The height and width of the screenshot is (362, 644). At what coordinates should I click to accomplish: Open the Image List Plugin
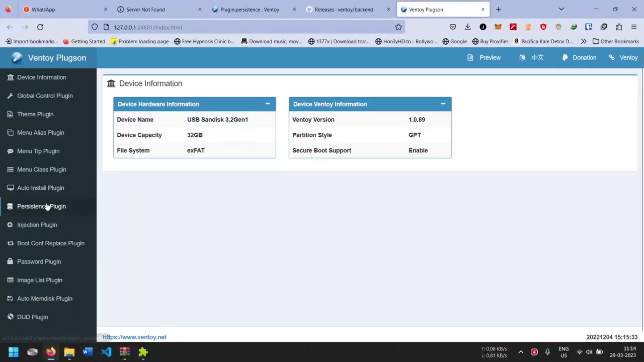pyautogui.click(x=39, y=280)
